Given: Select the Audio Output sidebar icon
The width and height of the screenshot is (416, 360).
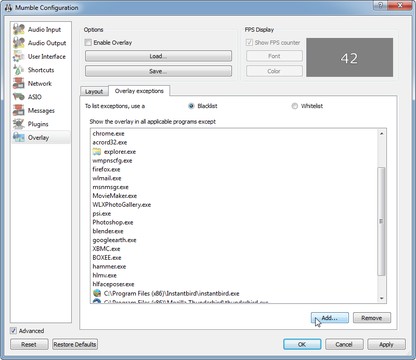Looking at the screenshot, I should pyautogui.click(x=19, y=43).
